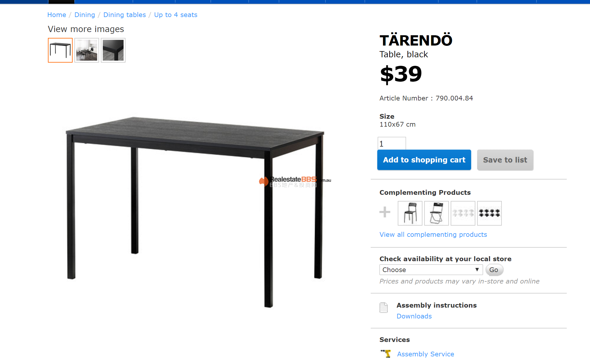Open the white floor protectors product icon
This screenshot has width=590, height=364.
point(463,213)
